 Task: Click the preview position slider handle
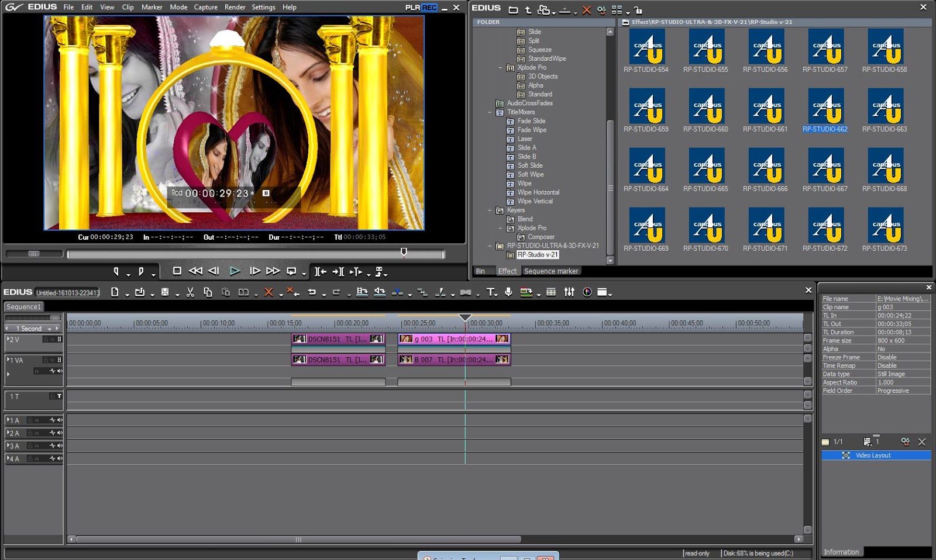[x=404, y=252]
